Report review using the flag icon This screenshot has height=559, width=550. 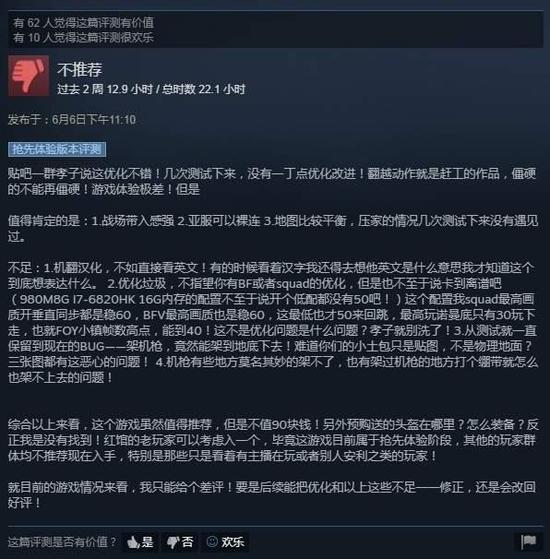click(x=528, y=542)
